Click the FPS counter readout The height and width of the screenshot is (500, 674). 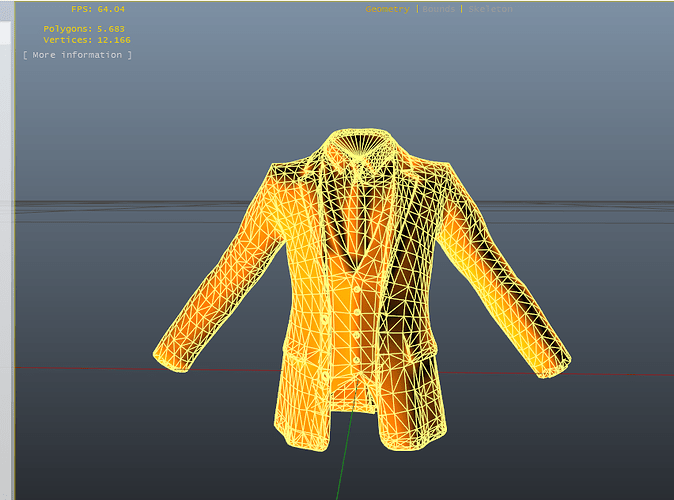[x=98, y=9]
